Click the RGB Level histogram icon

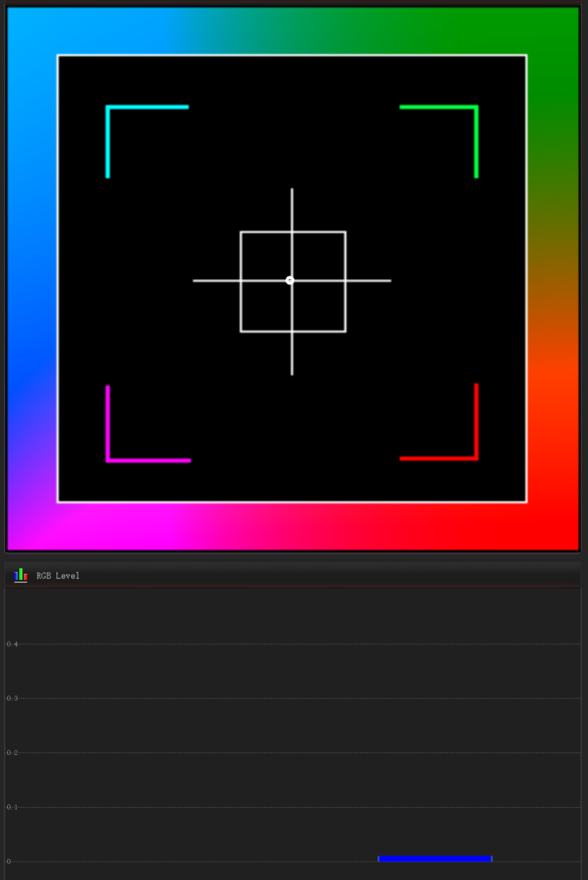point(20,576)
